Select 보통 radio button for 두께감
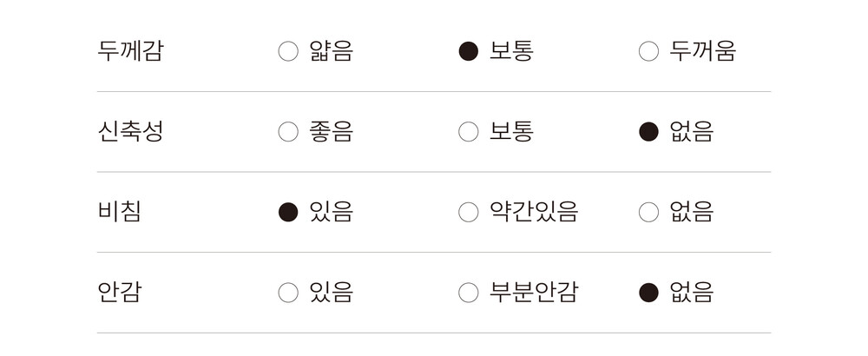Image resolution: width=868 pixels, height=356 pixels. 469,52
